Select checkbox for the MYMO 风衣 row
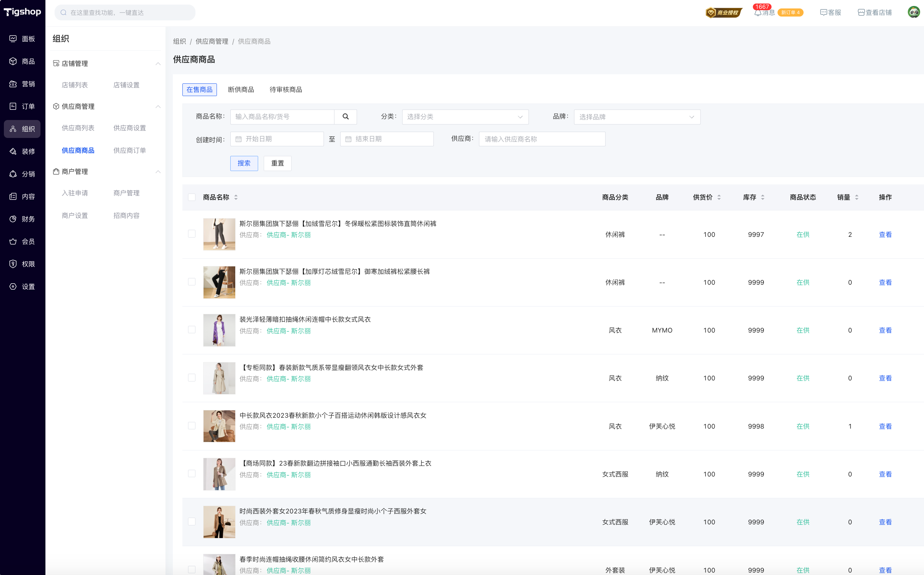Screen dimensions: 924x575 [192, 330]
